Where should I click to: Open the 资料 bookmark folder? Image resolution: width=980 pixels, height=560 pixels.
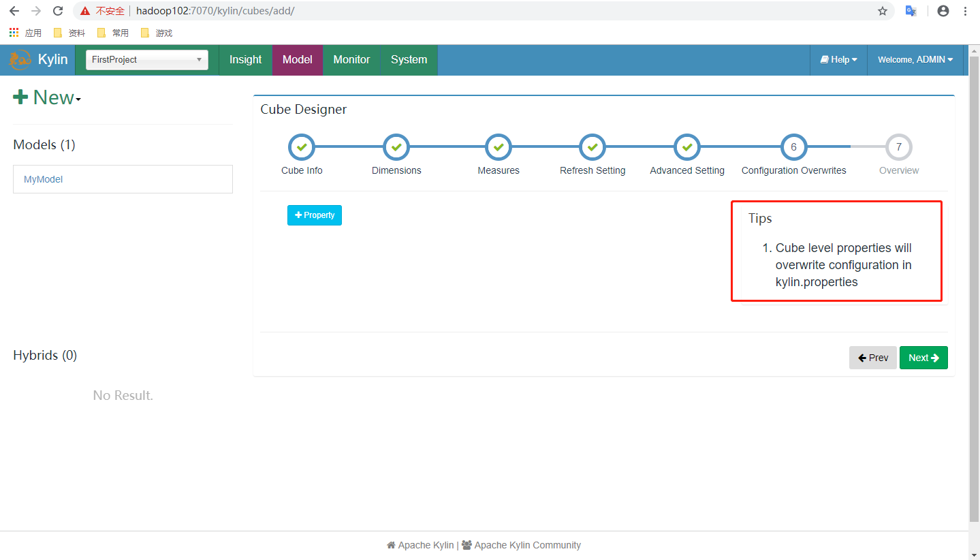[x=69, y=33]
